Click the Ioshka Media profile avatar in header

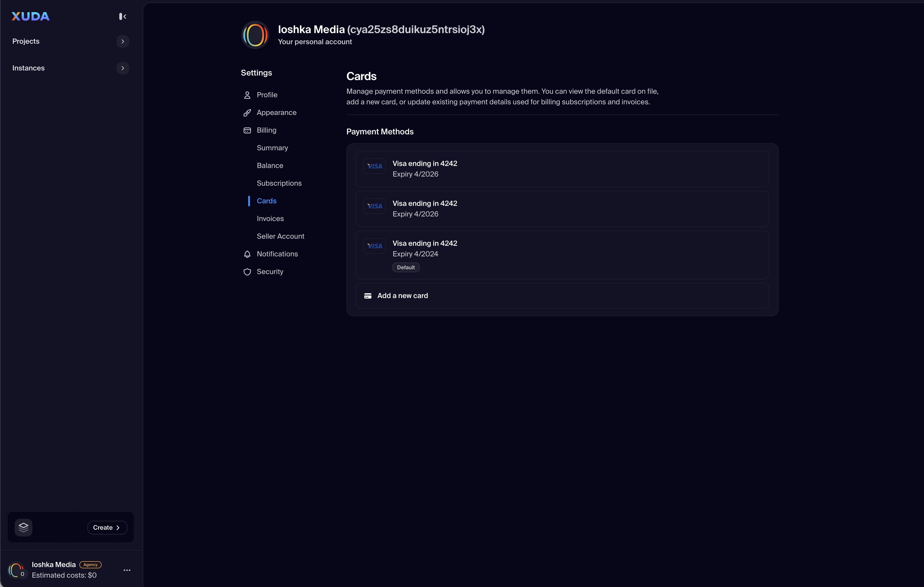255,35
